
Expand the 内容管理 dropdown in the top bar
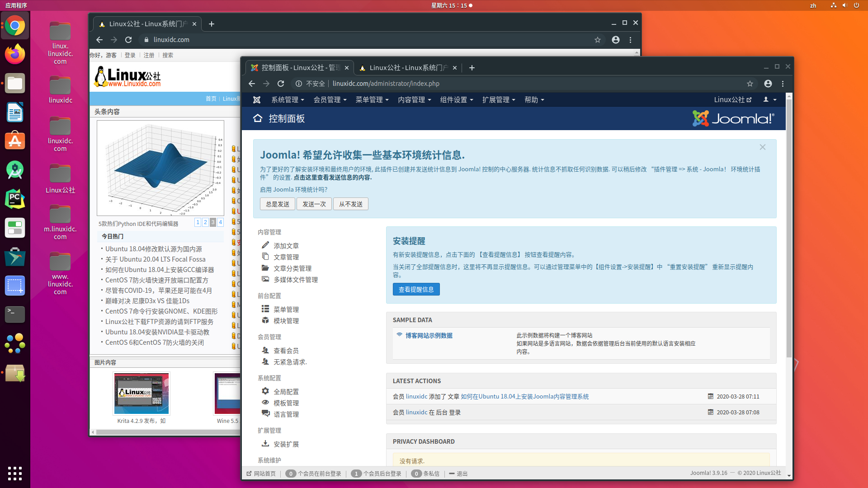click(415, 100)
